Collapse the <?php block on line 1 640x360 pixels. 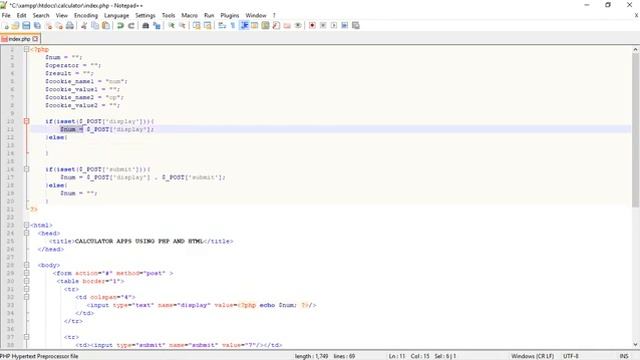[27, 49]
